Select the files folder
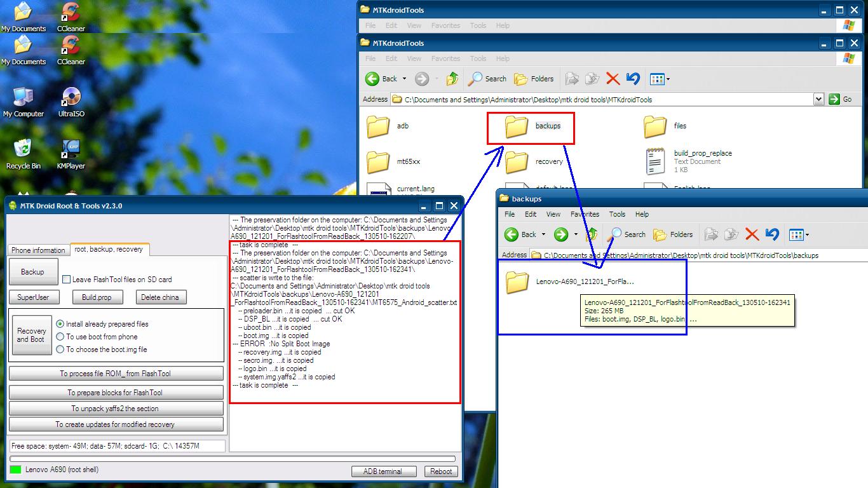The image size is (868, 488). click(665, 126)
